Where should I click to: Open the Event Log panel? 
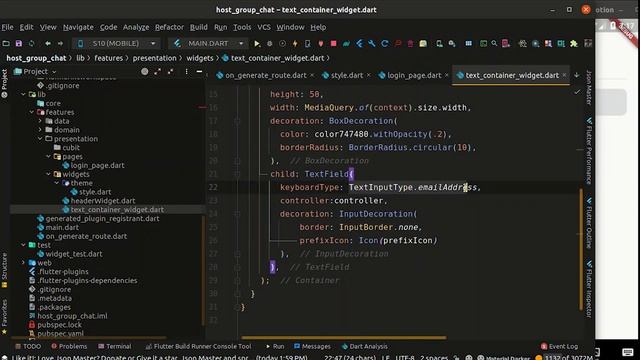click(x=559, y=346)
